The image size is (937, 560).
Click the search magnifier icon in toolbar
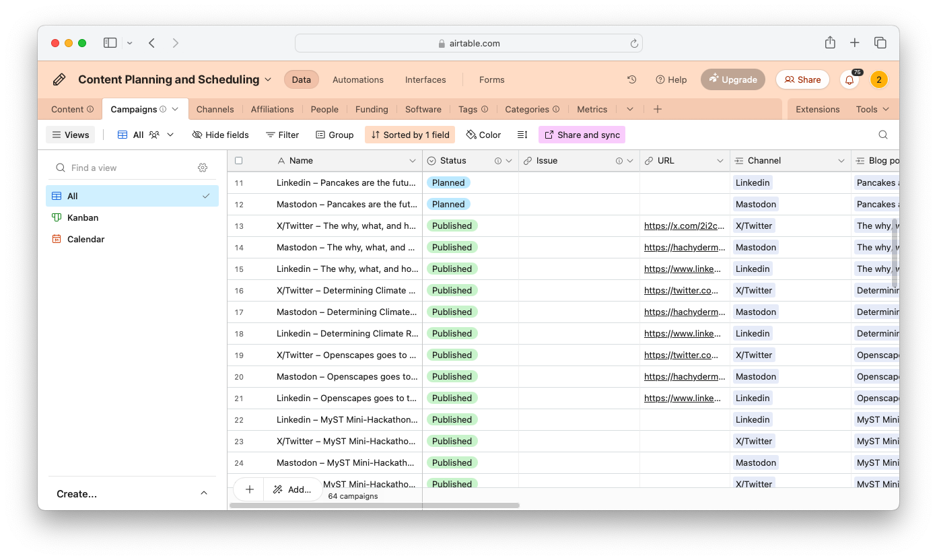pyautogui.click(x=883, y=135)
